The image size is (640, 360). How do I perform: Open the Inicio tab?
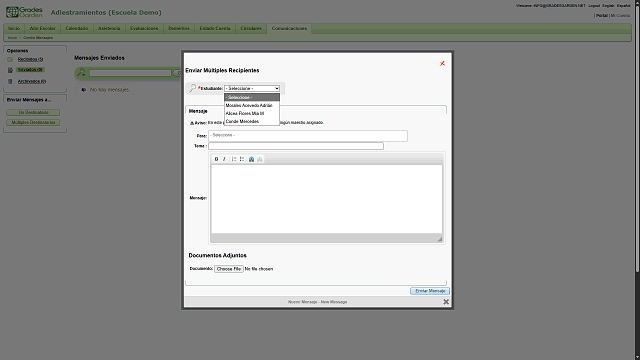pyautogui.click(x=14, y=29)
